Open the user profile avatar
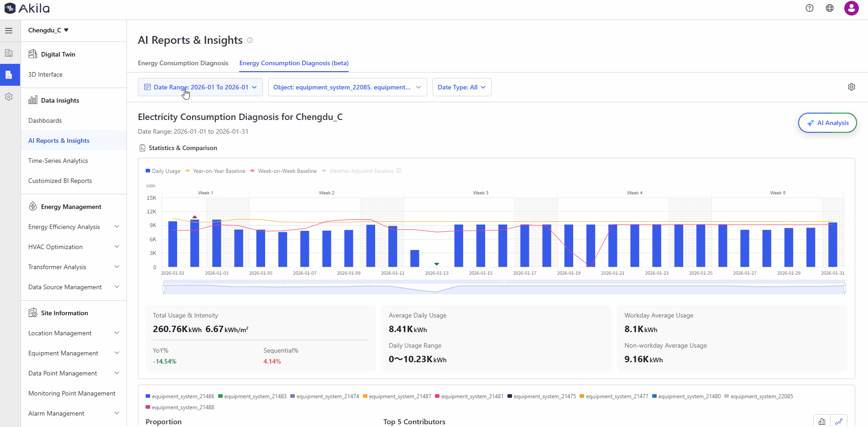This screenshot has width=868, height=427. tap(851, 8)
